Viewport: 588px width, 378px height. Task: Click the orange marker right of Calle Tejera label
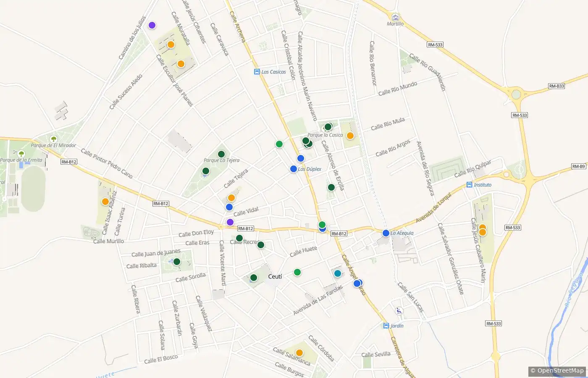(231, 198)
